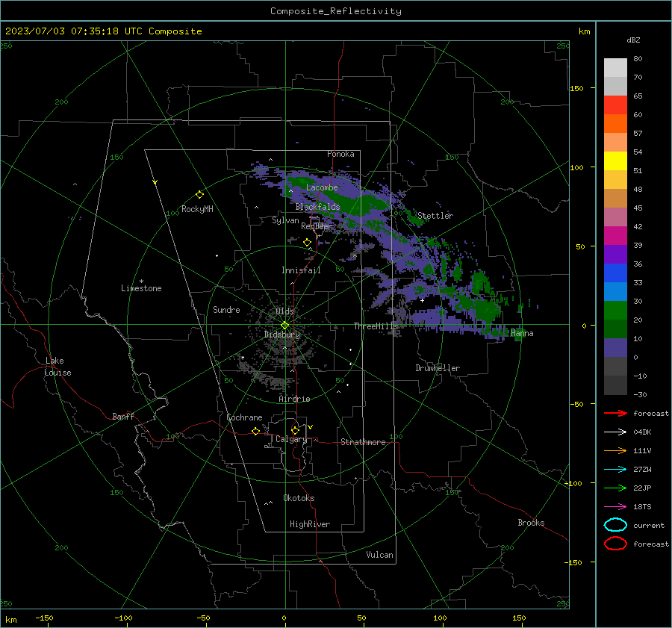Image resolution: width=672 pixels, height=628 pixels.
Task: Click the Stettler town label
Action: (435, 216)
